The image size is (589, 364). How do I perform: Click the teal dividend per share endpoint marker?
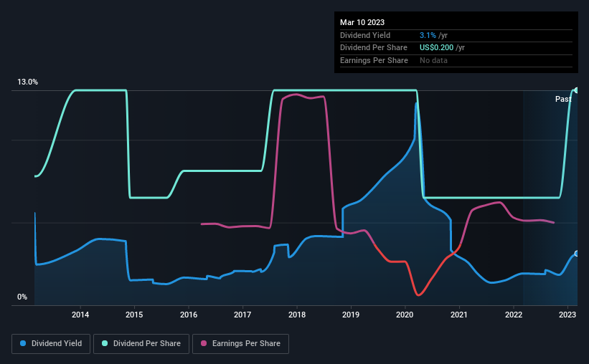click(x=577, y=90)
